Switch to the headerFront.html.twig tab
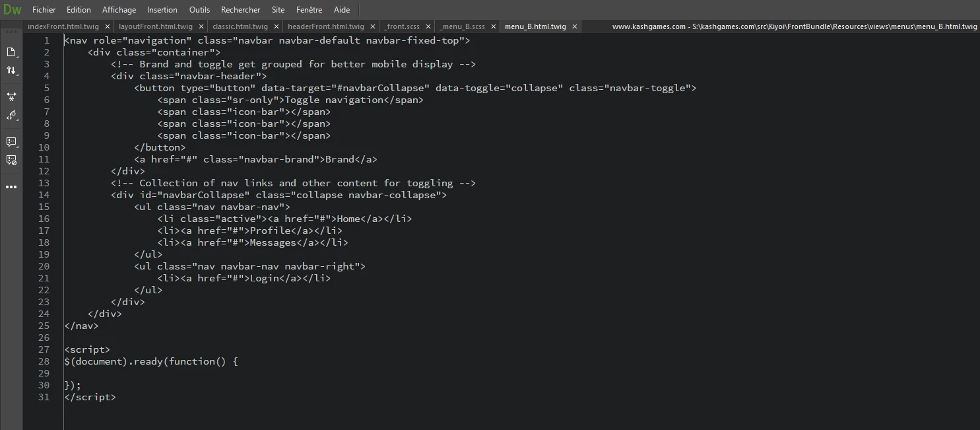The height and width of the screenshot is (430, 980). (326, 27)
